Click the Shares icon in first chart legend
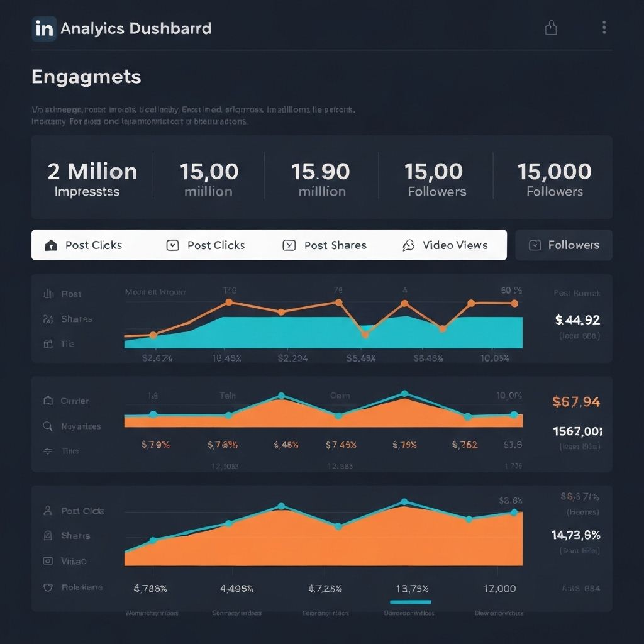Screen dimensions: 644x644 [48, 319]
